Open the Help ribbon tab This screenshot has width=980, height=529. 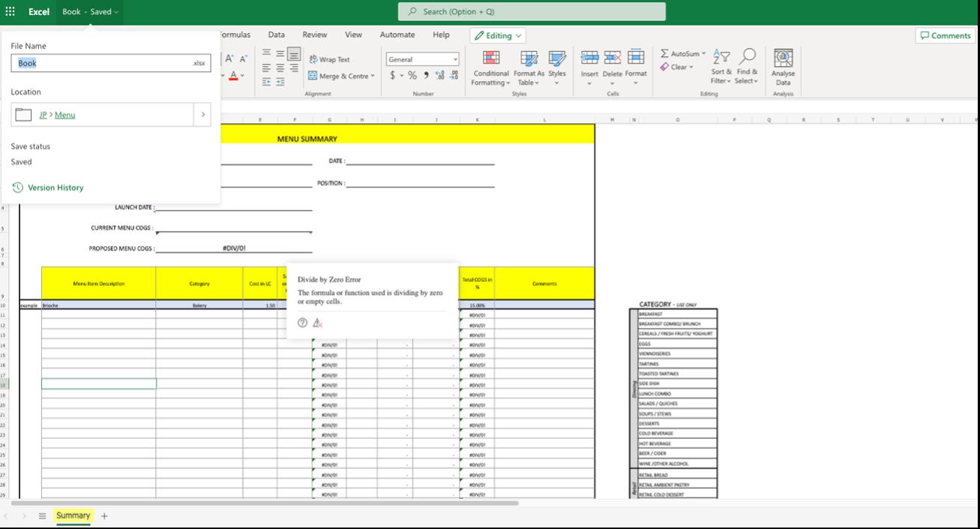441,35
